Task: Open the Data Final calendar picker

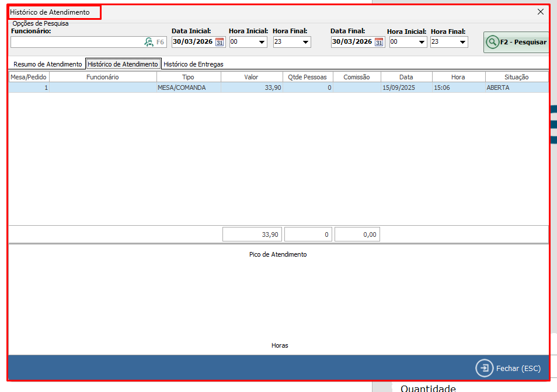Action: click(379, 42)
